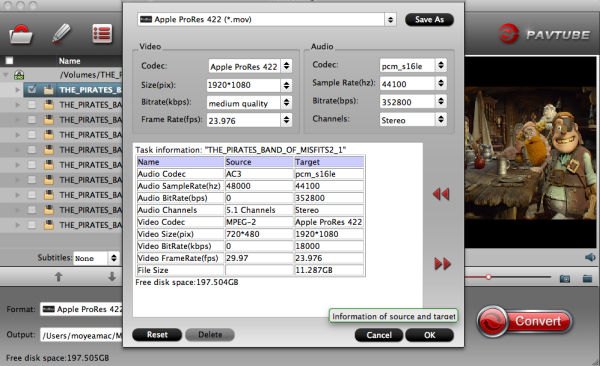The width and height of the screenshot is (600, 366).
Task: Click the Output path field /Users/moyeamac
Action: 81,335
